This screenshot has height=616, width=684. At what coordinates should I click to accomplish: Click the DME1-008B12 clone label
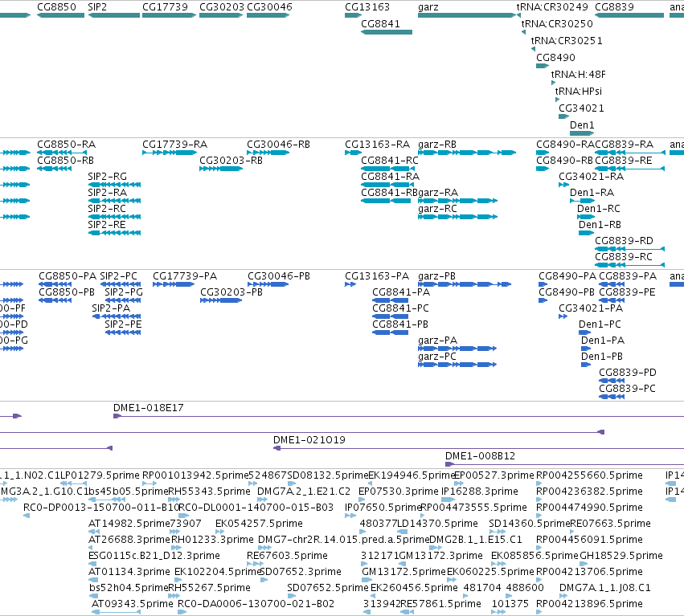coord(481,456)
